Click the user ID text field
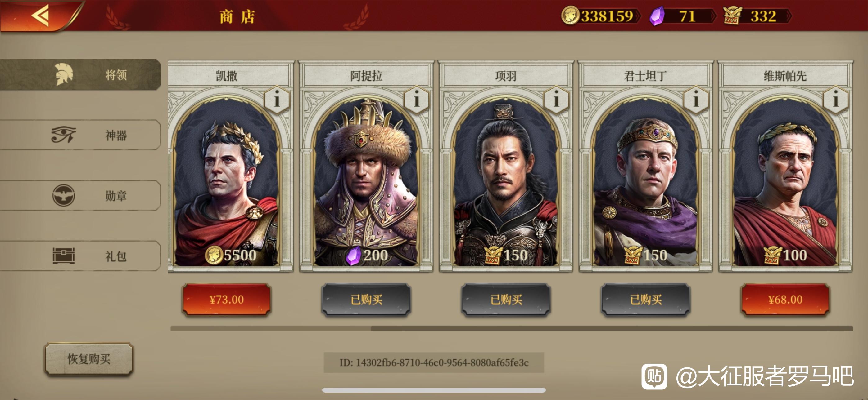The width and height of the screenshot is (868, 400). pyautogui.click(x=434, y=362)
